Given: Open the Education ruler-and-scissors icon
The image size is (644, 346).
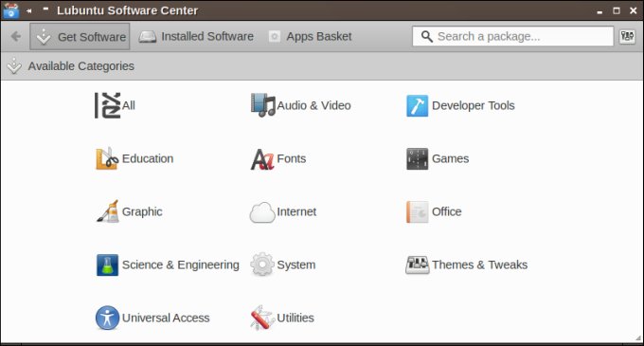Looking at the screenshot, I should (x=107, y=158).
